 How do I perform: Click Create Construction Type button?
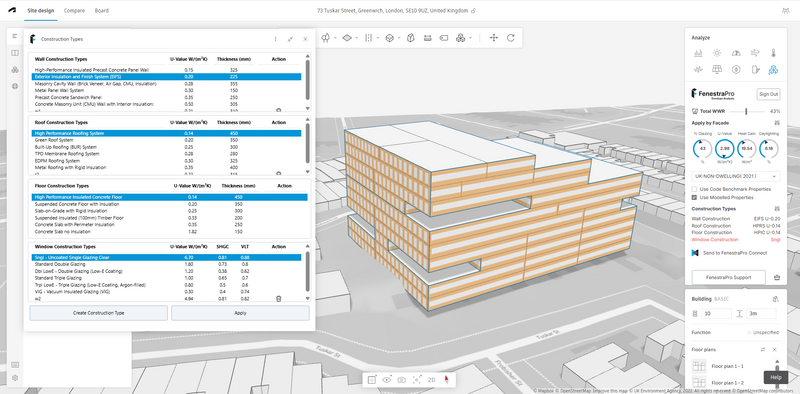(x=98, y=313)
